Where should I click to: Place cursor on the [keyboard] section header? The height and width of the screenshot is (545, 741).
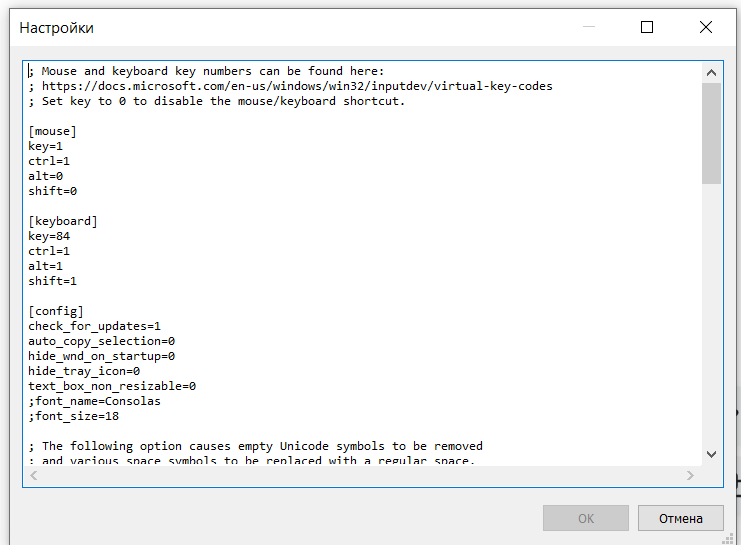tap(62, 221)
